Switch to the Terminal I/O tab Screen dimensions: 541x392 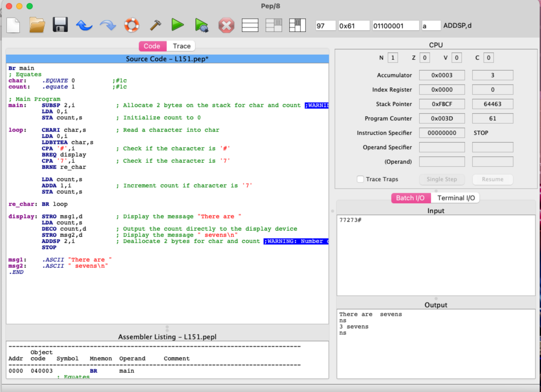tap(456, 198)
